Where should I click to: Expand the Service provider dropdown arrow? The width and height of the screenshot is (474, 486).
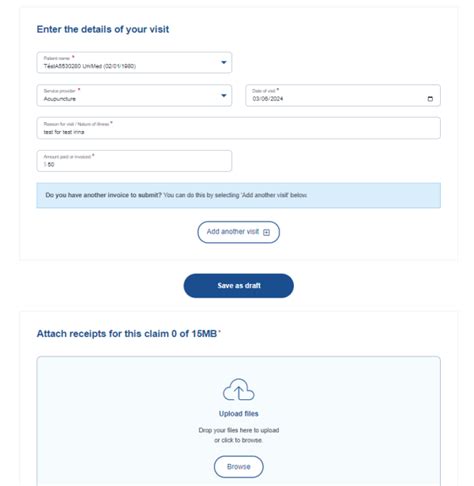pyautogui.click(x=224, y=96)
